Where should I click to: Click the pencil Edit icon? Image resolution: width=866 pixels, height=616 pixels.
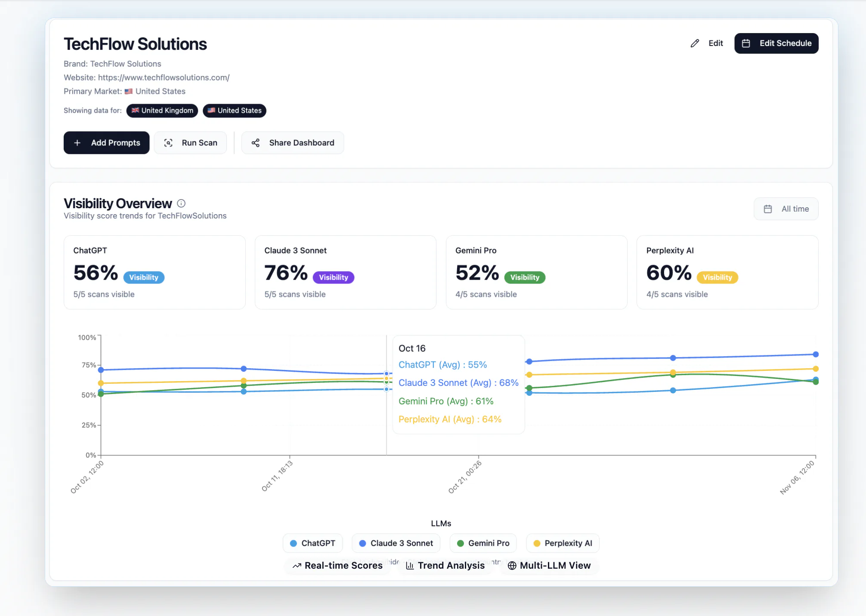pyautogui.click(x=695, y=43)
